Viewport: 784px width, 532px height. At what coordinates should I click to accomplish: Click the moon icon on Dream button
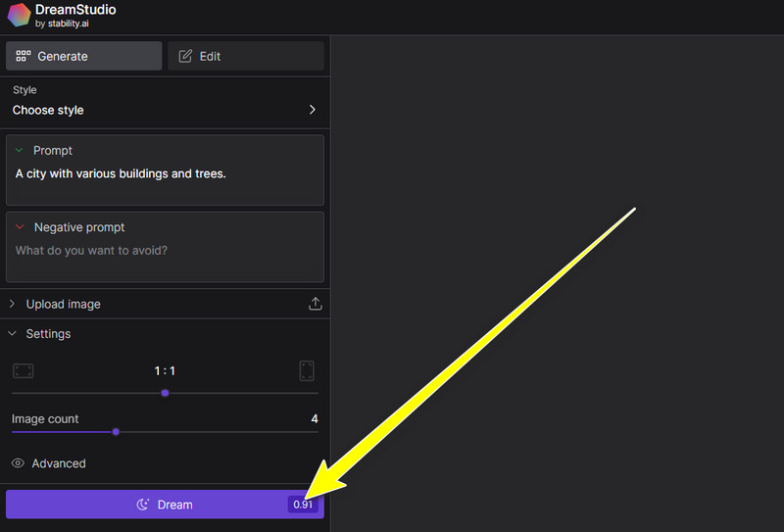click(x=143, y=505)
